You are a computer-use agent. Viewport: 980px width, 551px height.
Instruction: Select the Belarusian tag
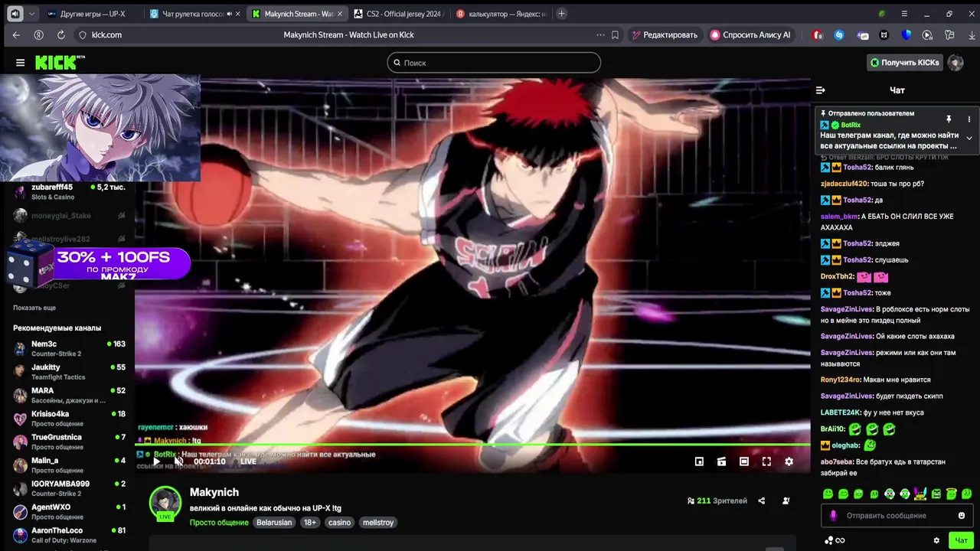click(x=274, y=523)
